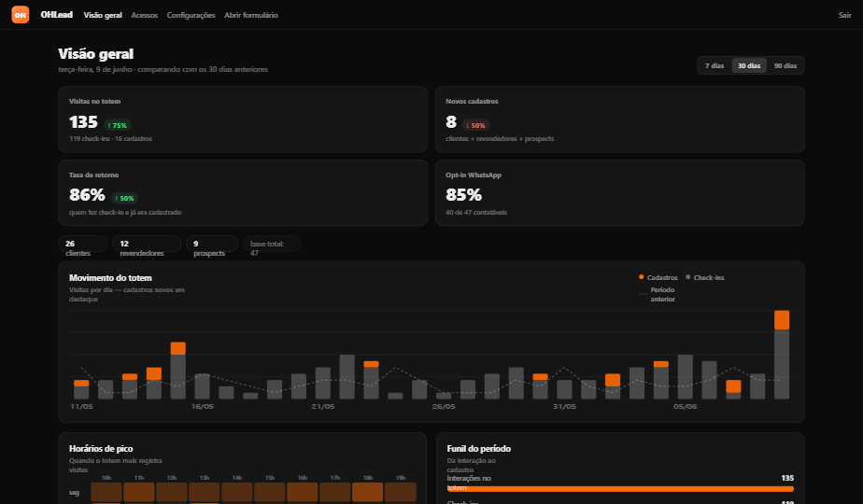Click the 15h column header in heatmap
Screen dimensions: 863x504
(270, 478)
